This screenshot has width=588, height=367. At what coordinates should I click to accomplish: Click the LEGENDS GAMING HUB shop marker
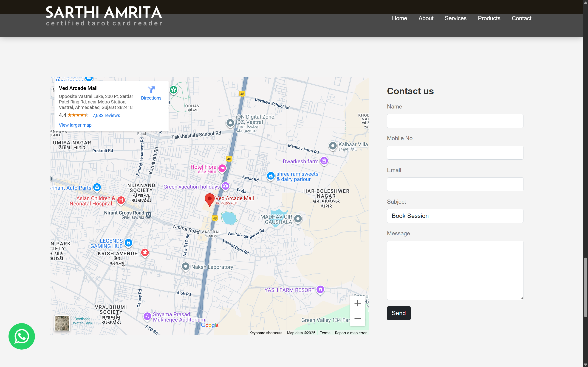[128, 242]
